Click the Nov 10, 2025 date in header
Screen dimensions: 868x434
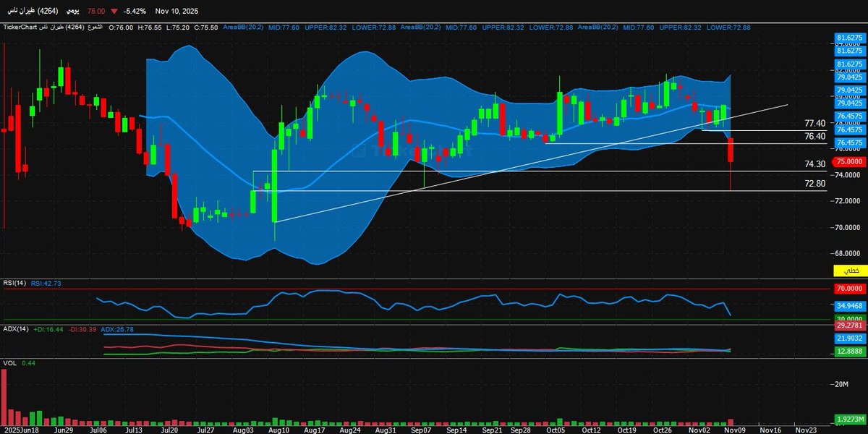(x=176, y=12)
